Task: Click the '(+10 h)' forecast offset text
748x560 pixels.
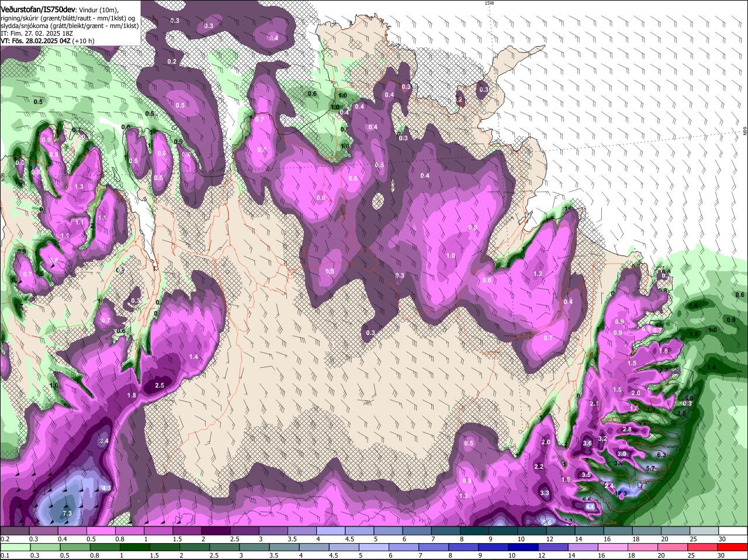Action: [x=84, y=42]
